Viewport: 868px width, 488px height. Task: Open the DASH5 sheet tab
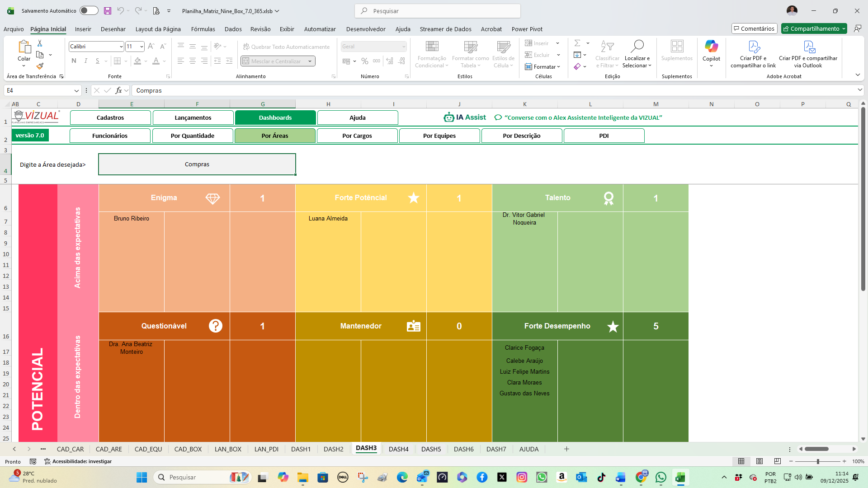(x=431, y=449)
